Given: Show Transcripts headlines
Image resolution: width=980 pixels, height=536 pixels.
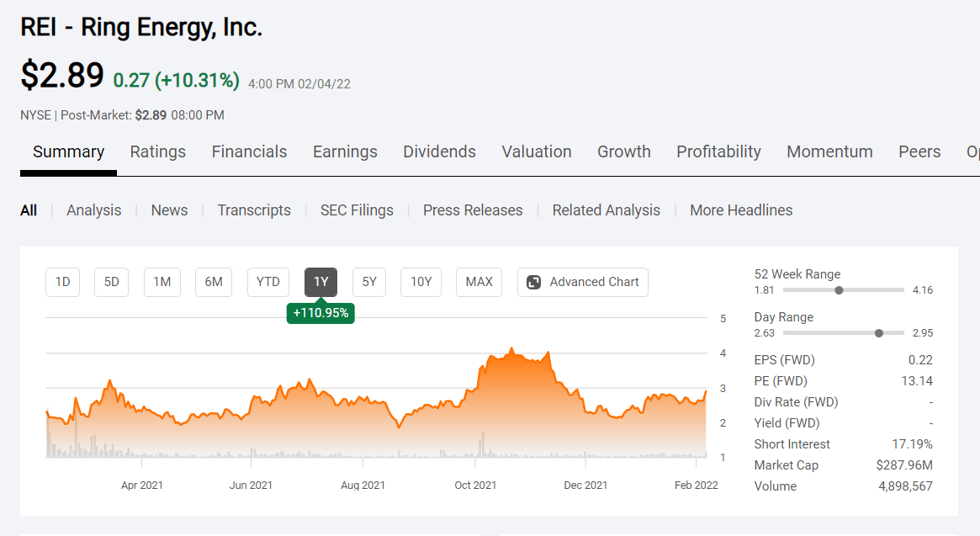Looking at the screenshot, I should coord(254,210).
